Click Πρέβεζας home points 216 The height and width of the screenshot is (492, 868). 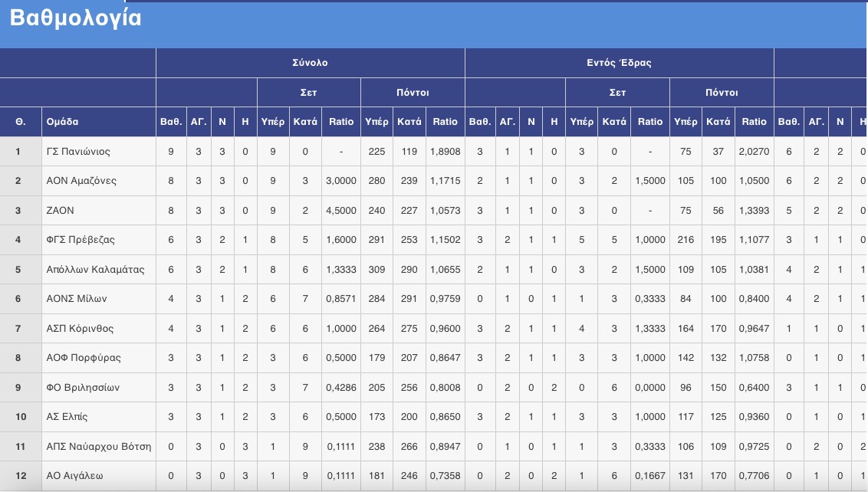(686, 240)
